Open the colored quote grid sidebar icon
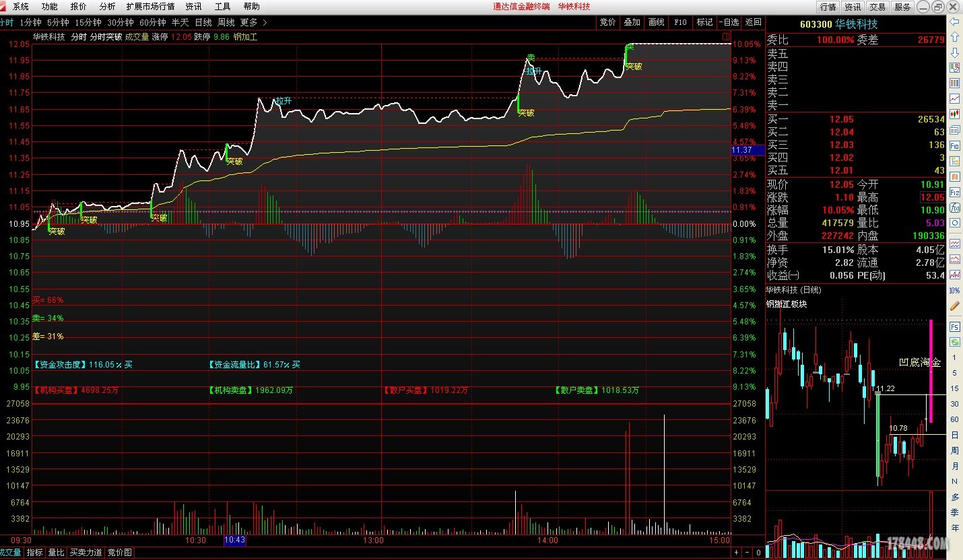The image size is (963, 560). coord(954,83)
